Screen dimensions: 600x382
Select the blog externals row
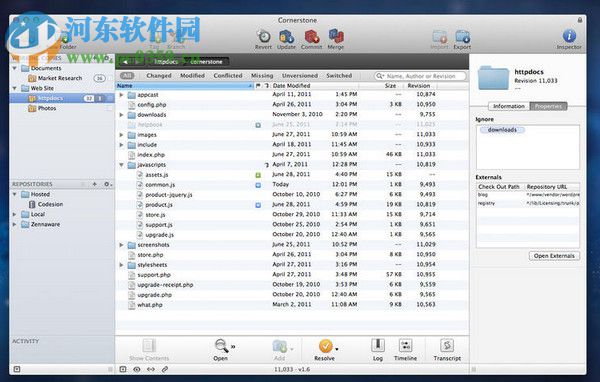pos(528,195)
